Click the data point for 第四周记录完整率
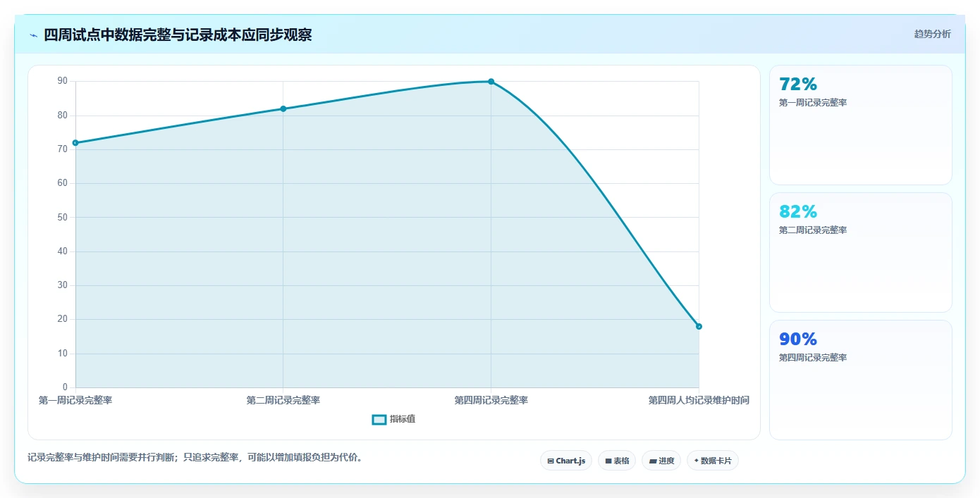This screenshot has height=498, width=980. click(x=491, y=82)
